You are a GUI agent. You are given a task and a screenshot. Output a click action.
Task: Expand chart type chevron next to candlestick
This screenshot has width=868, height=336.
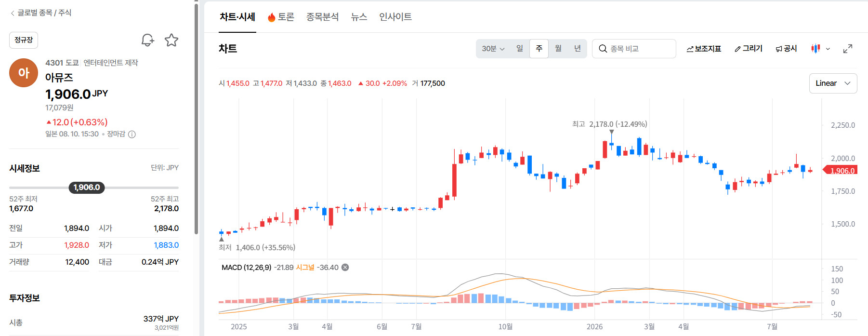coord(828,49)
